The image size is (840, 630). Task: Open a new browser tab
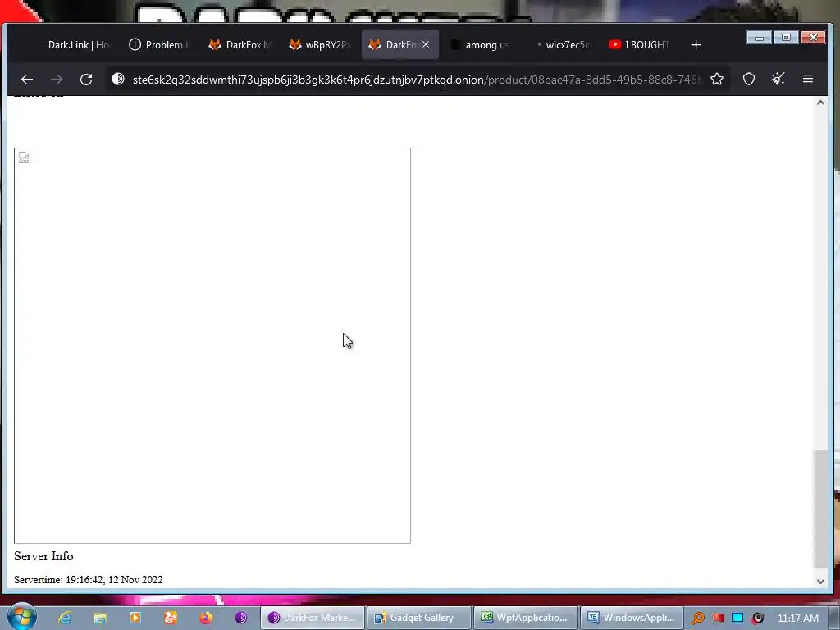696,45
